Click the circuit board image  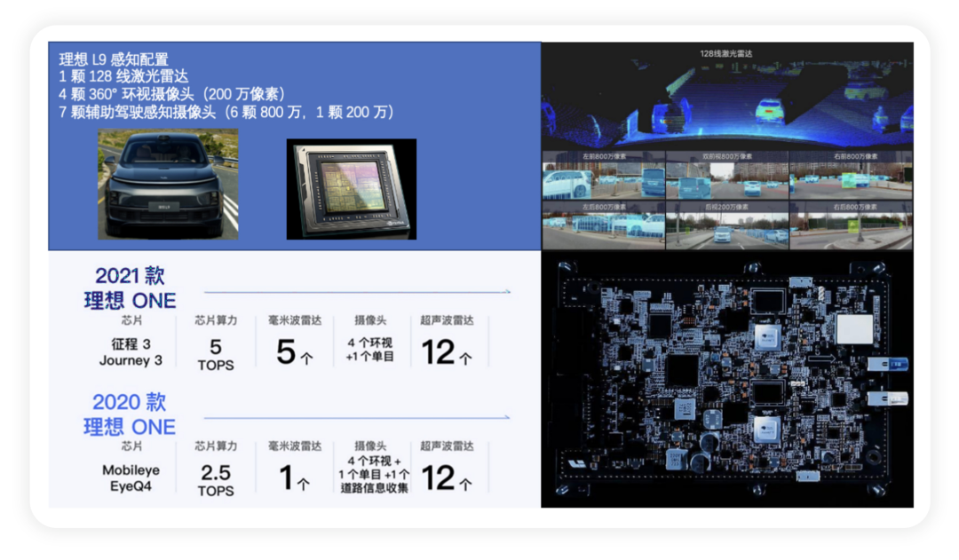pos(727,379)
